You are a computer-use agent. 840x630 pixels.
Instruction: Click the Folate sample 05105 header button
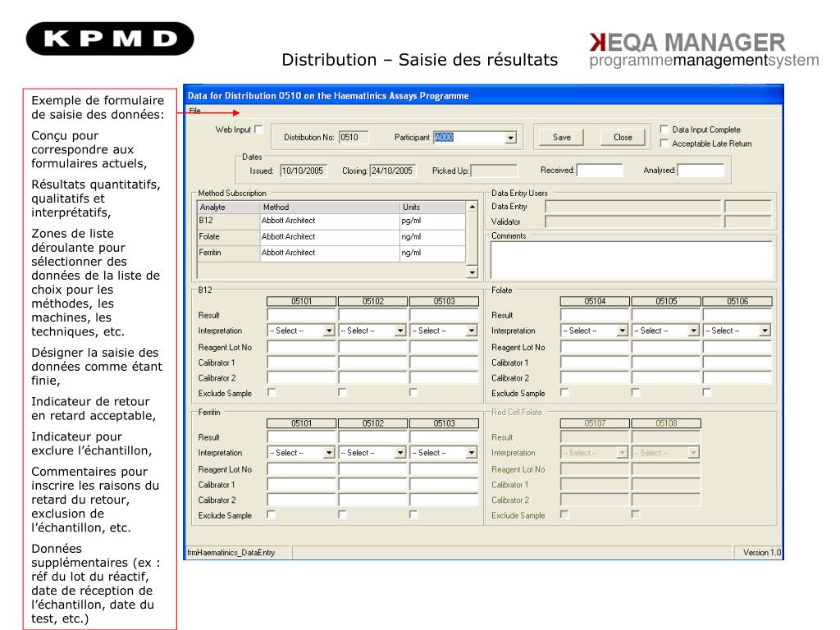click(x=666, y=302)
